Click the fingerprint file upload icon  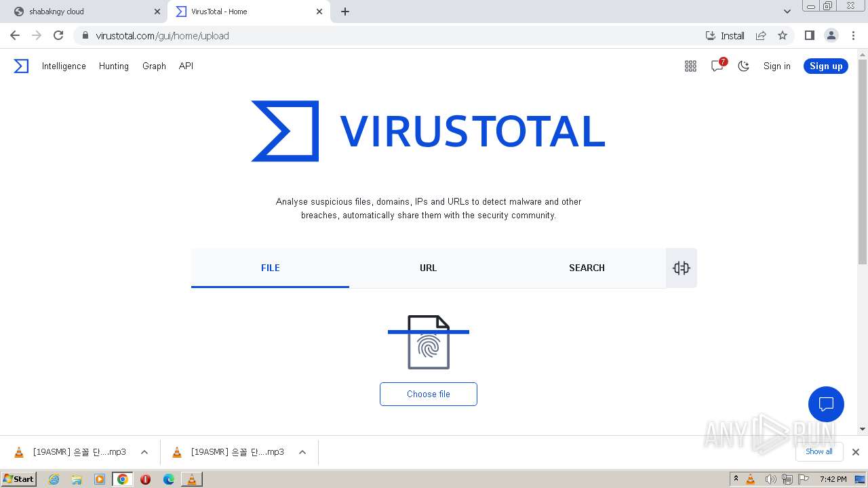[x=429, y=342]
